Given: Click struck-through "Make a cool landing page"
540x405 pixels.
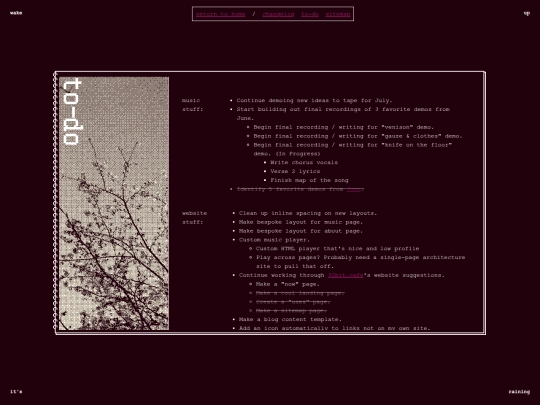Looking at the screenshot, I should pyautogui.click(x=300, y=293).
